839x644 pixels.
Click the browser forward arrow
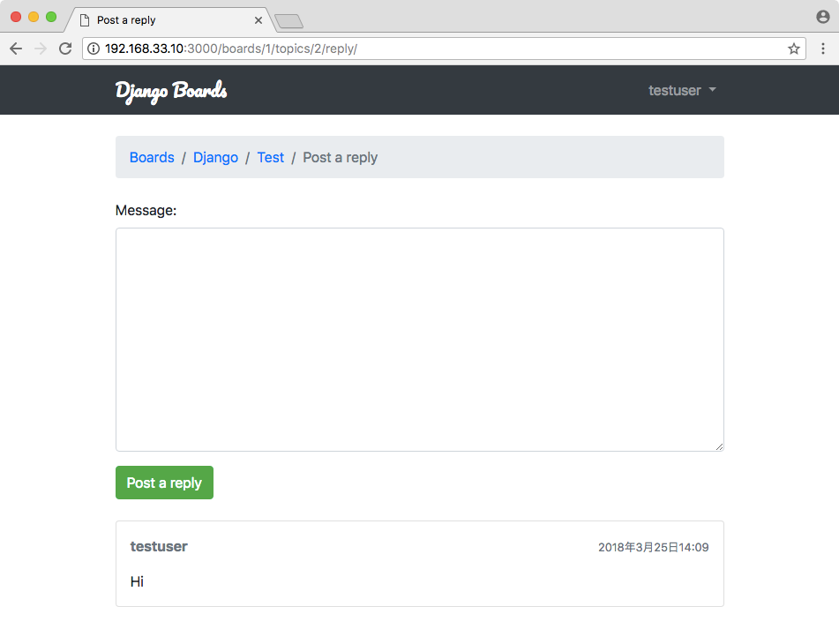[x=41, y=49]
